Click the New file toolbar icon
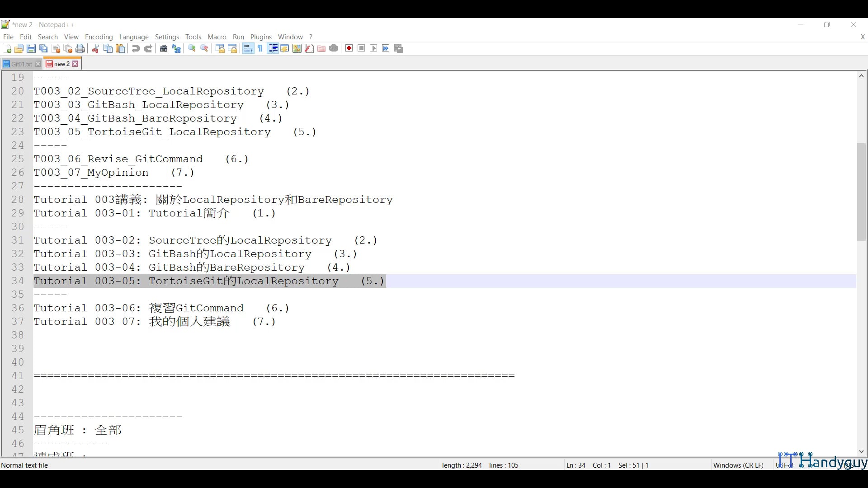 [7, 49]
